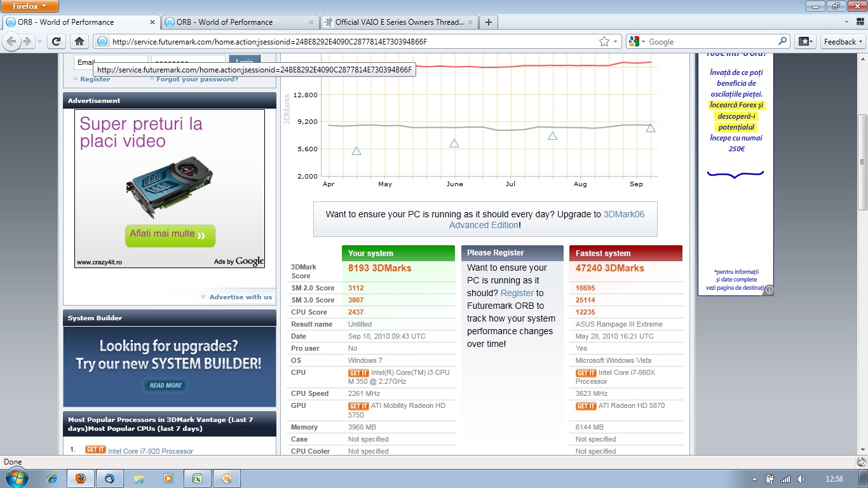Click the taskbar clock showing 12:58
Viewport: 868px width, 488px height.
tap(834, 479)
